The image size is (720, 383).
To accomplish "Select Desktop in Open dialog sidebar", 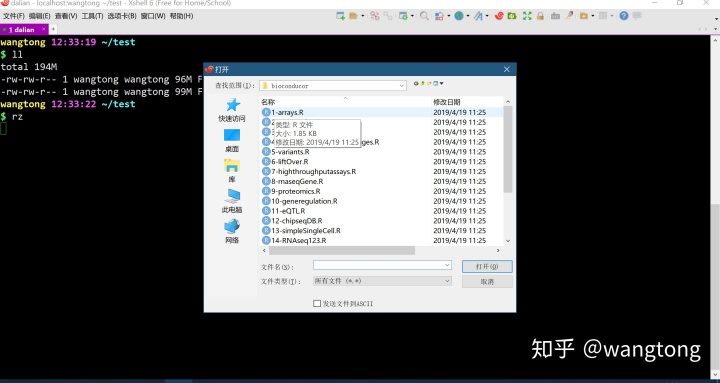I will click(x=232, y=141).
